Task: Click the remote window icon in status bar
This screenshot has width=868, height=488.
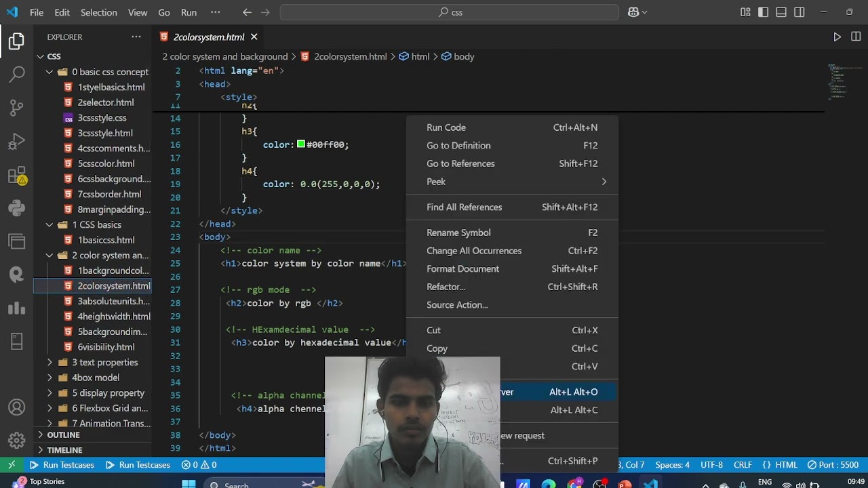Action: tap(12, 465)
